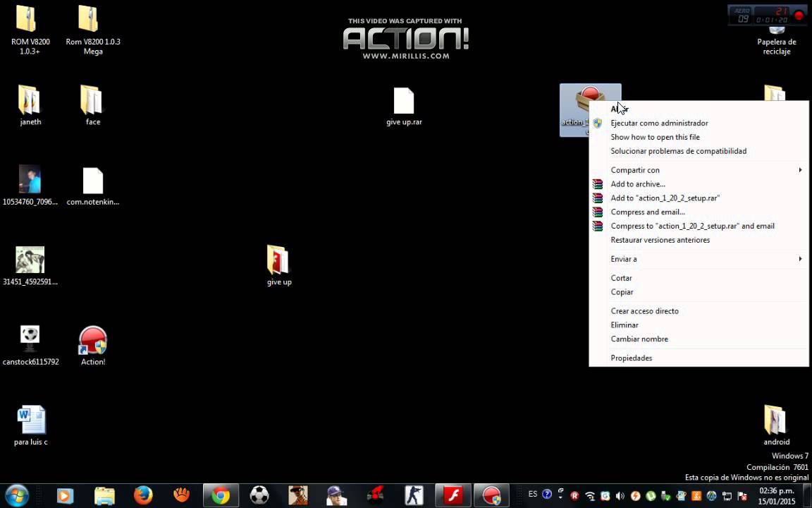Select the para luis c Word document
The height and width of the screenshot is (508, 812).
(31, 420)
